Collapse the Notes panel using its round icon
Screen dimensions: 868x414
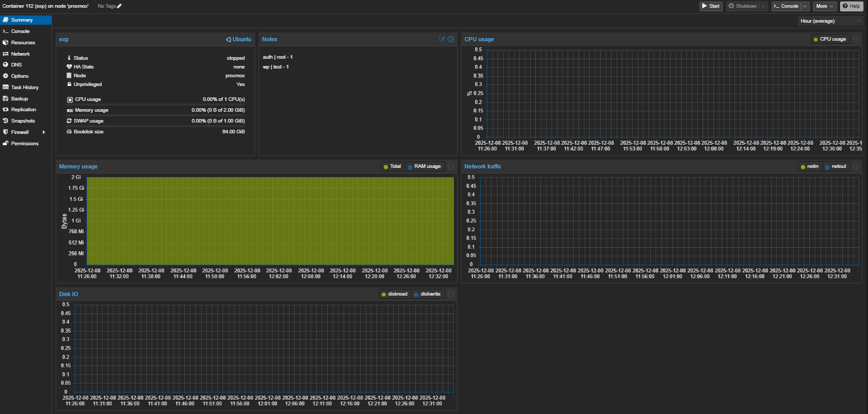[451, 39]
